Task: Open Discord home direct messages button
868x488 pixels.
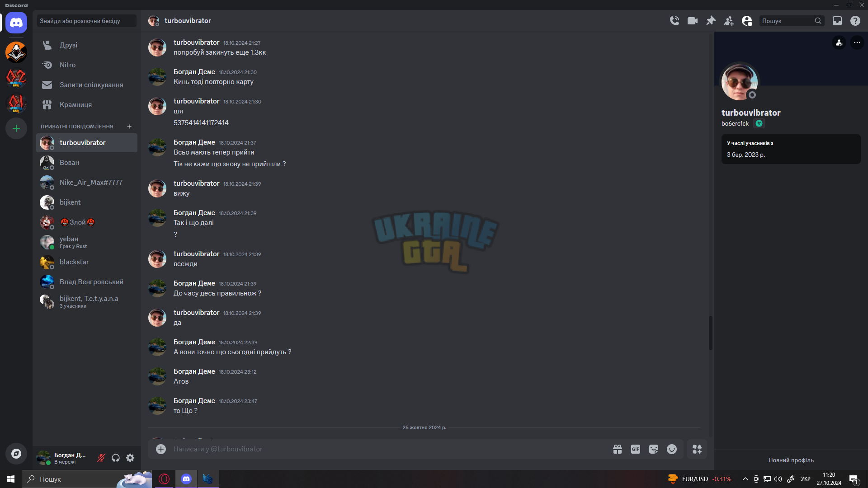Action: (x=16, y=23)
